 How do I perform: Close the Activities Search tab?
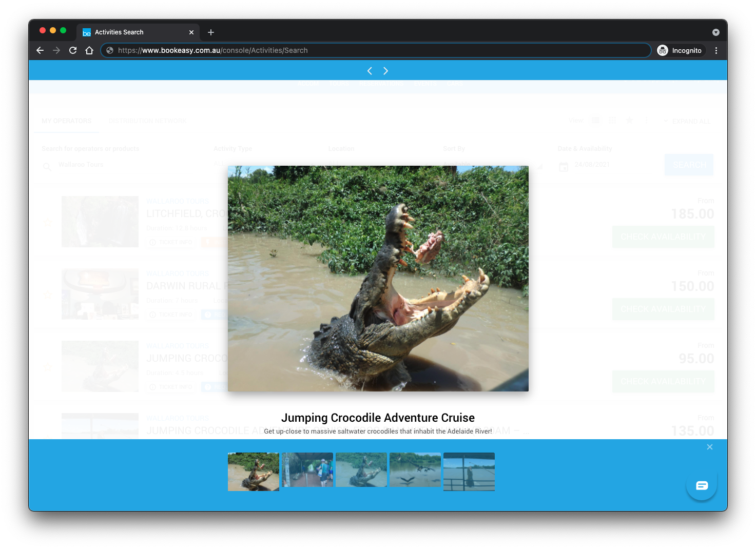(191, 32)
